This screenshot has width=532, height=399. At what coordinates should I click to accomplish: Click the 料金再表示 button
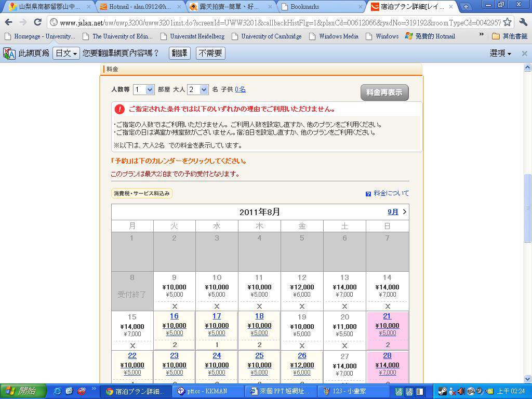(x=384, y=92)
